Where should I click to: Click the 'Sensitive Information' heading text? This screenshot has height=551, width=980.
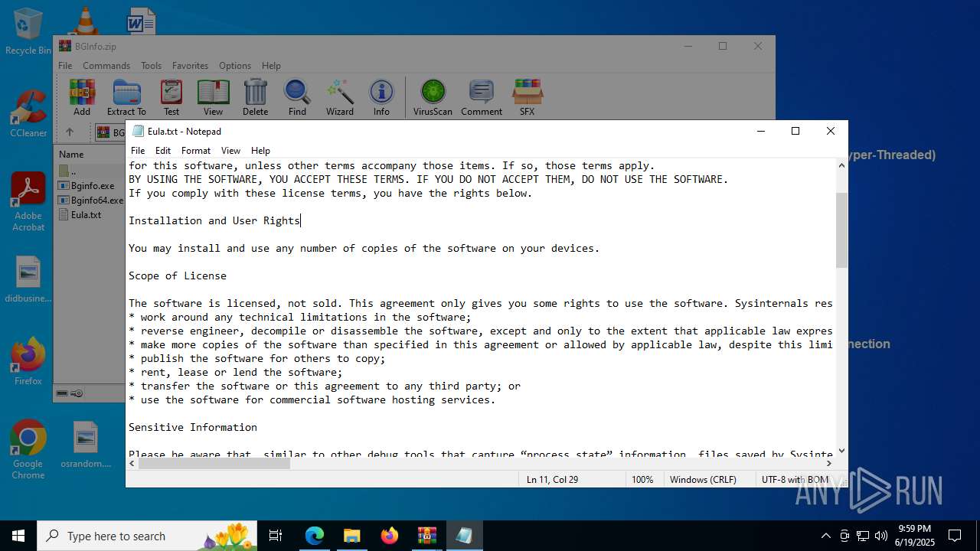193,427
